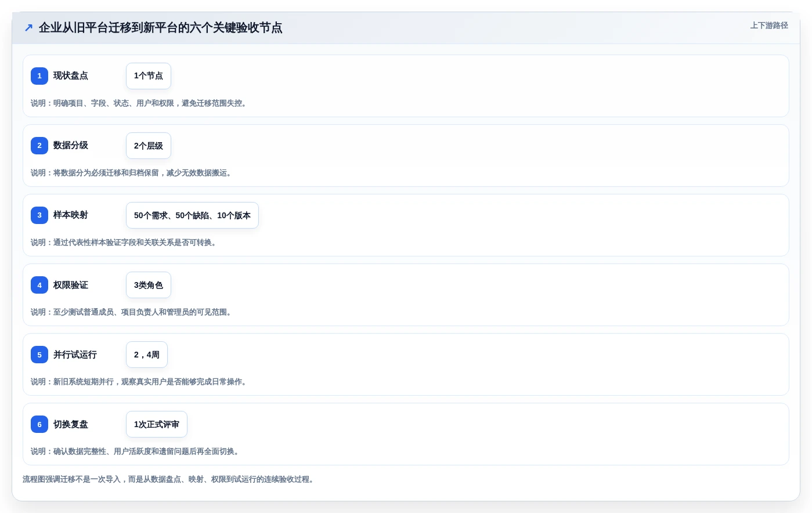Screen dimensions: 812x513
Task: Click the 1次正式评审 chip
Action: pos(157,424)
